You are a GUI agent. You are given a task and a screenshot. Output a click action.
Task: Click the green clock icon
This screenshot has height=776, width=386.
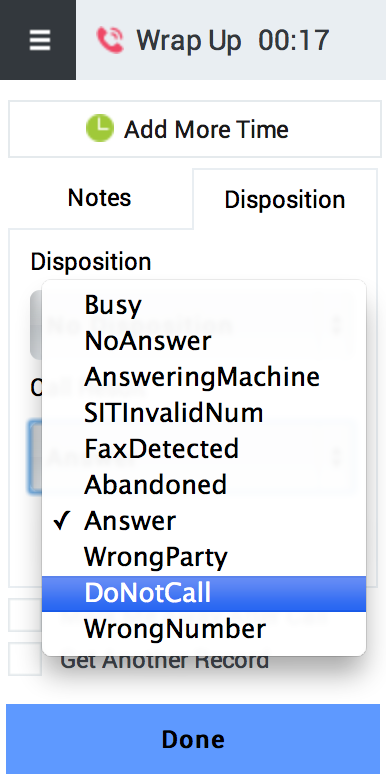tap(99, 128)
